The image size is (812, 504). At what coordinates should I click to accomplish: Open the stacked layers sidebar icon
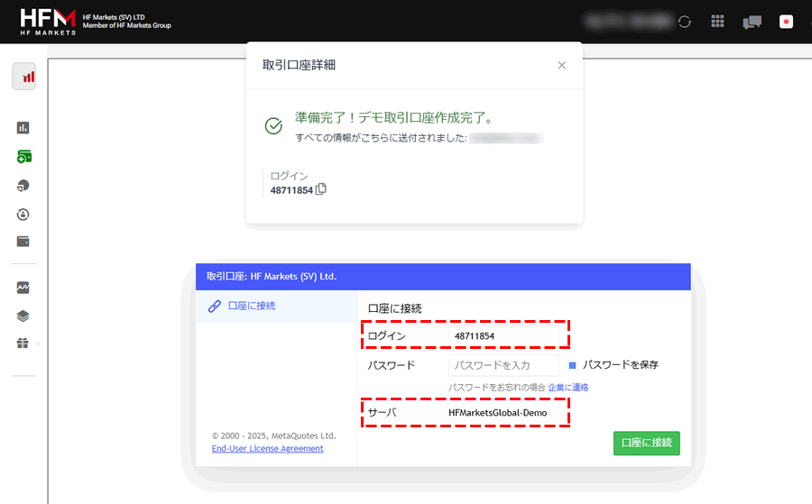[23, 316]
